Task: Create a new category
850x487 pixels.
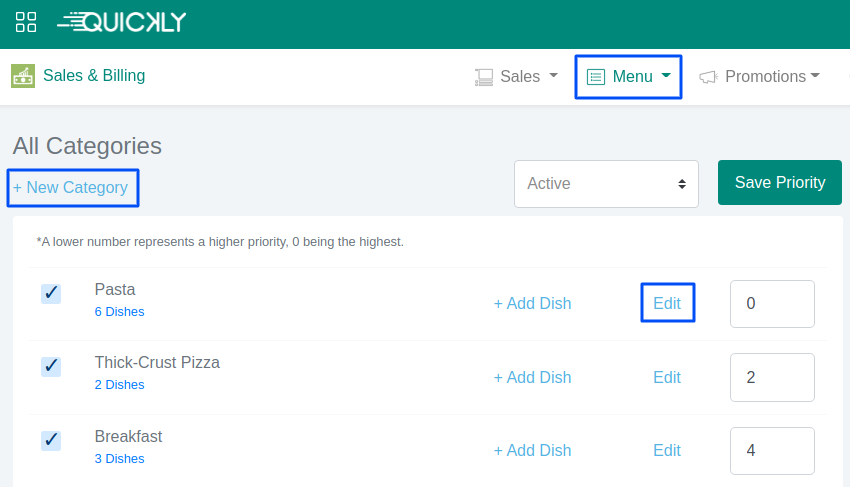Action: 71,188
